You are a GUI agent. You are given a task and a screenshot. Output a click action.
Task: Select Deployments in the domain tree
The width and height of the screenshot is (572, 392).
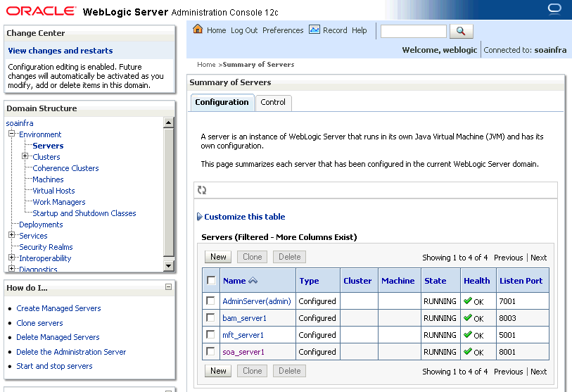(41, 225)
